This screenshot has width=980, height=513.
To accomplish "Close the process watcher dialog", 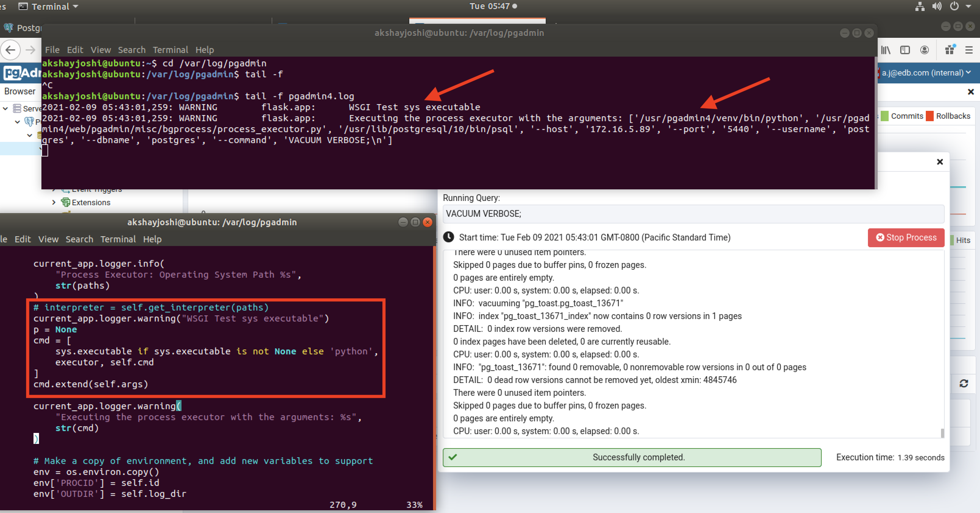I will pos(940,162).
